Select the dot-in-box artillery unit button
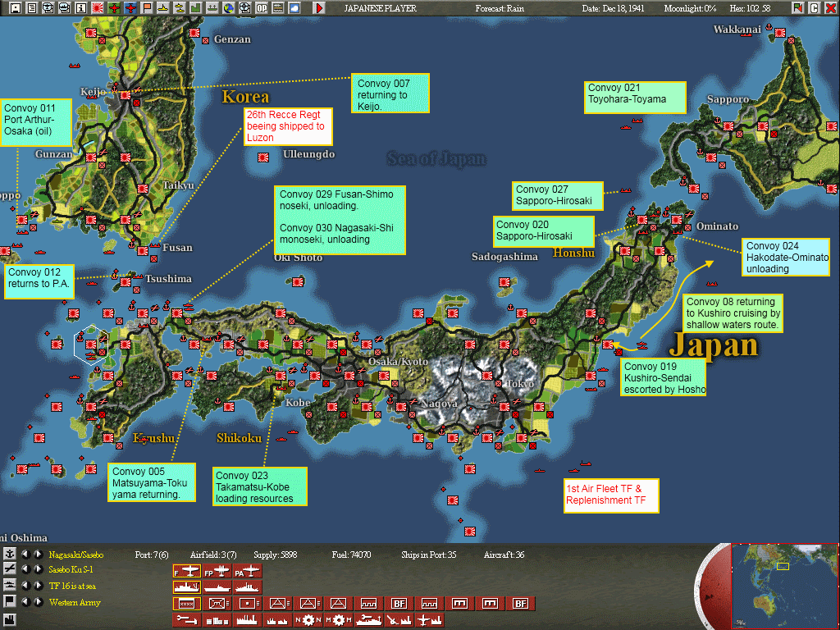The width and height of the screenshot is (840, 630). 247,604
